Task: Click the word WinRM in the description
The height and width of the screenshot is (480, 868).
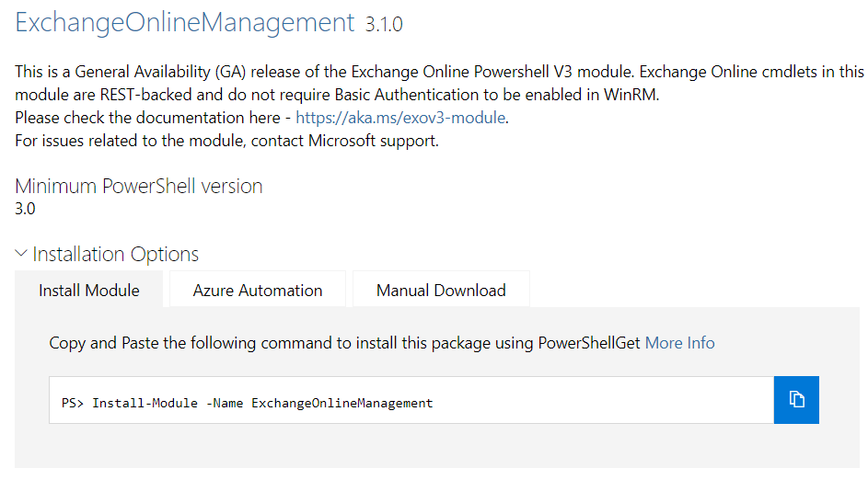Action: pos(631,94)
